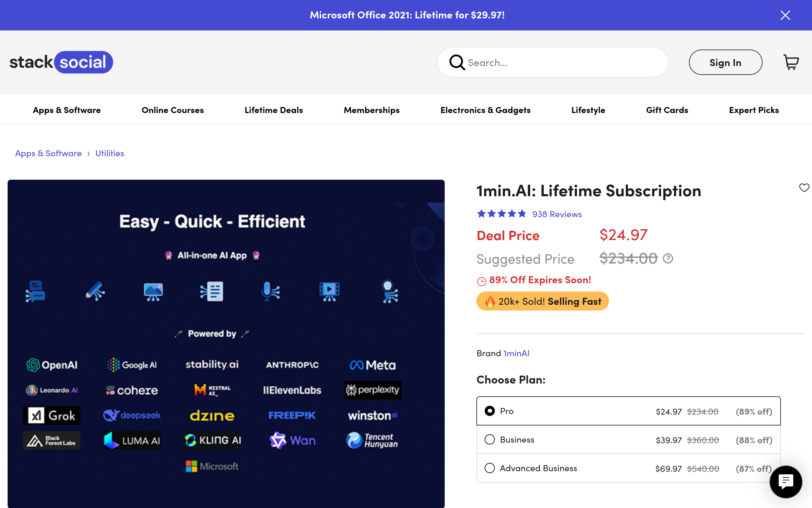Open the Online Courses menu
The height and width of the screenshot is (508, 812).
(x=173, y=110)
